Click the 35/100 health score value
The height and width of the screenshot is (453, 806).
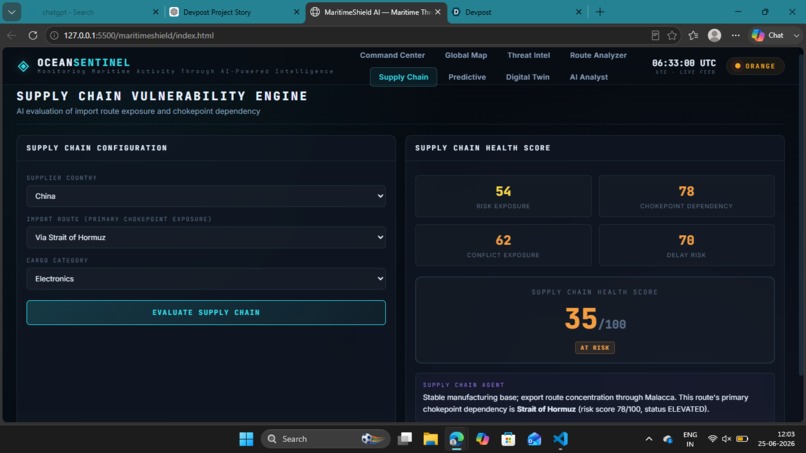(595, 319)
